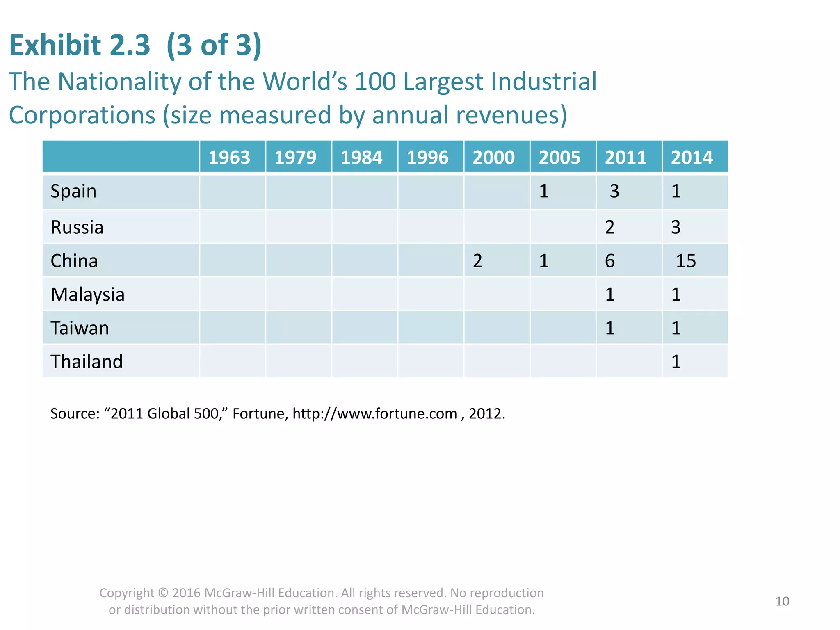Select the Thailand row label
Screen dimensions: 840x630
(x=87, y=362)
